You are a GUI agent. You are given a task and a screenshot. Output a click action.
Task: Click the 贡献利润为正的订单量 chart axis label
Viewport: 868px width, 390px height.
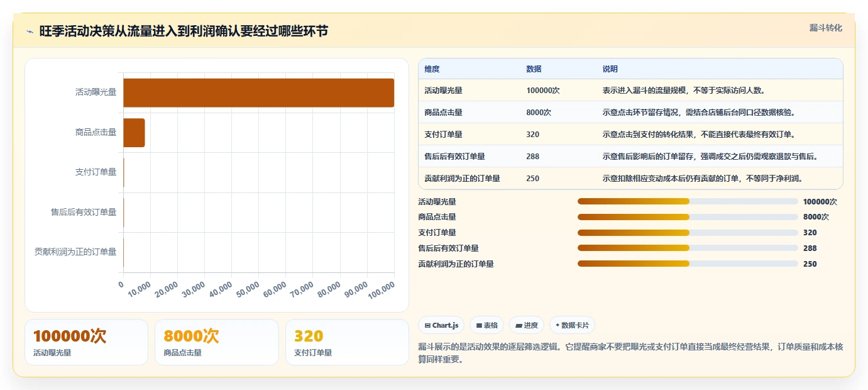pyautogui.click(x=75, y=252)
